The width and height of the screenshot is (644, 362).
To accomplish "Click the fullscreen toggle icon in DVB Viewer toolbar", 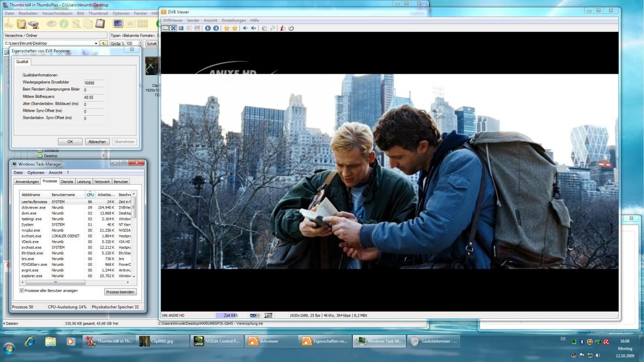I will (x=173, y=28).
